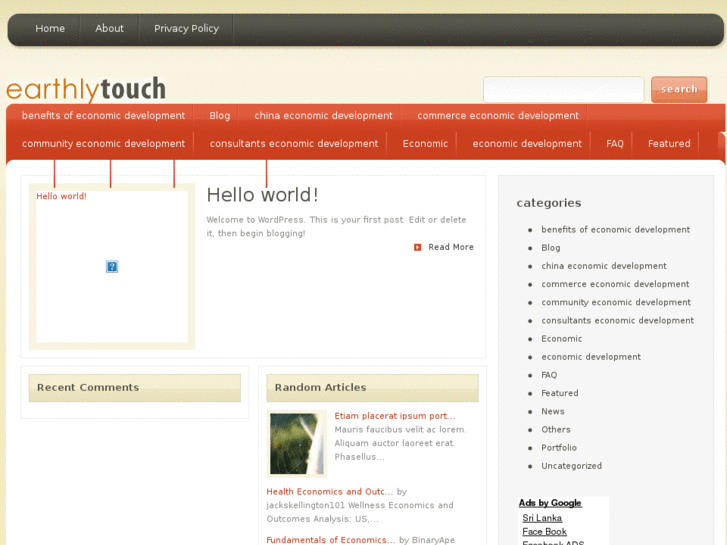Image resolution: width=727 pixels, height=545 pixels.
Task: Open consultants economic development in red menu
Action: tap(294, 144)
